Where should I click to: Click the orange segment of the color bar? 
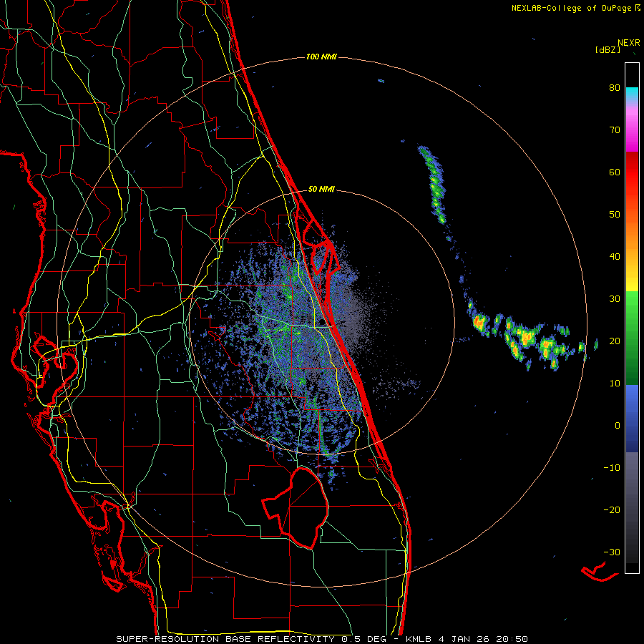coord(632,238)
